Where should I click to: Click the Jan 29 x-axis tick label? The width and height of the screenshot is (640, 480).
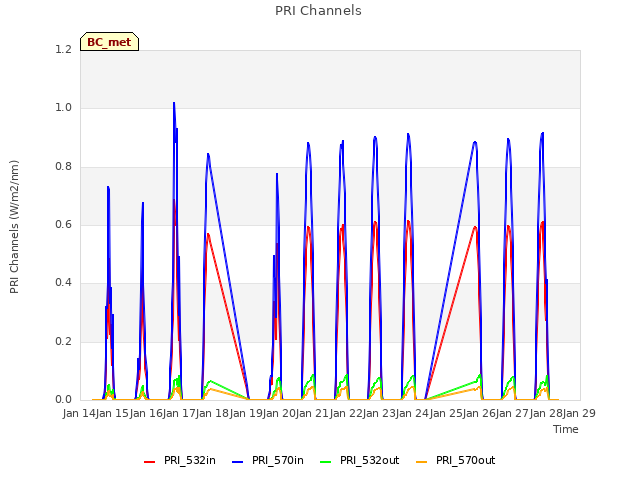[x=579, y=413]
